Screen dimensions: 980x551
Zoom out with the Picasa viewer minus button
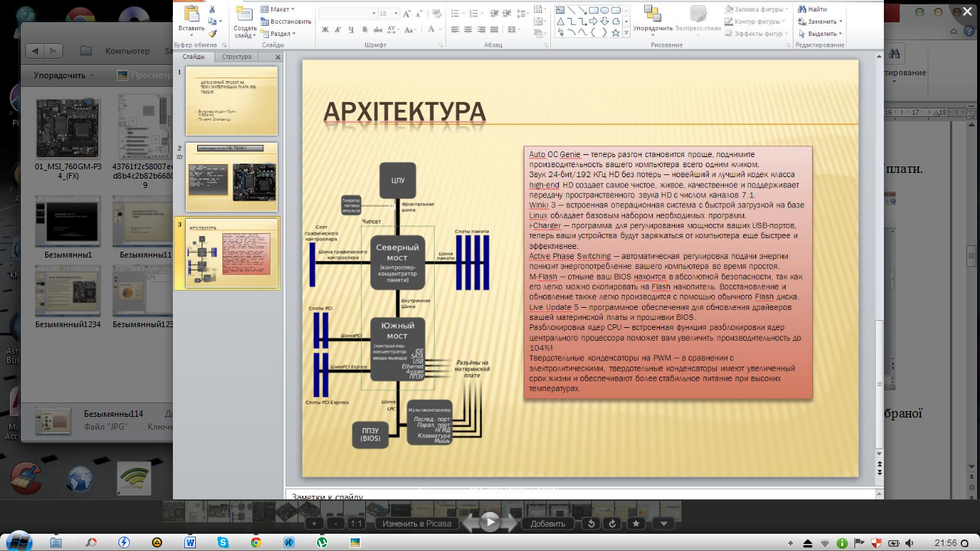point(335,524)
